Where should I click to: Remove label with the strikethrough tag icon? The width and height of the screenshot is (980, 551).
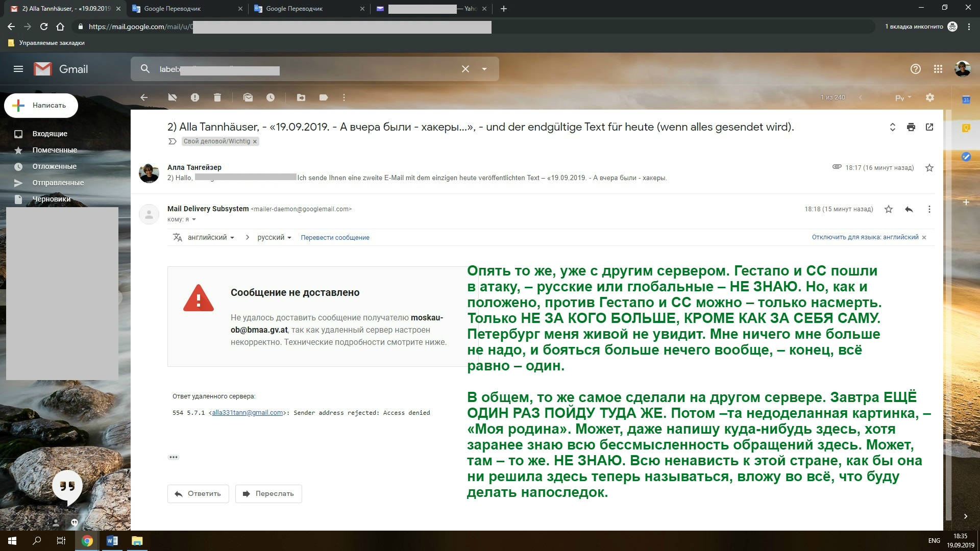(x=172, y=97)
